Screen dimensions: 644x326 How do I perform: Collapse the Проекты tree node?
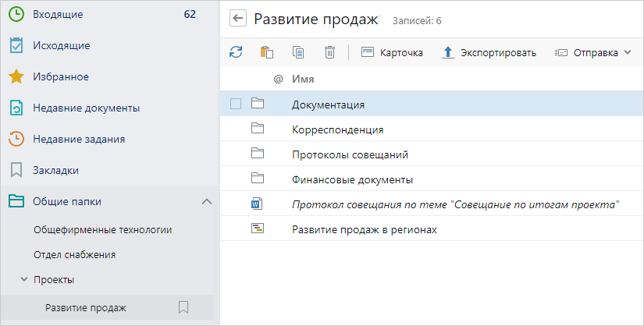point(24,279)
